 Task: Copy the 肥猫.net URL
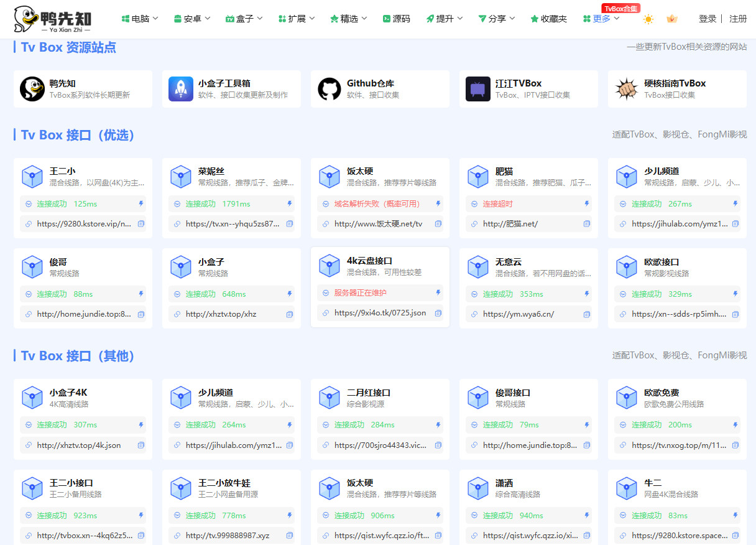pyautogui.click(x=587, y=224)
